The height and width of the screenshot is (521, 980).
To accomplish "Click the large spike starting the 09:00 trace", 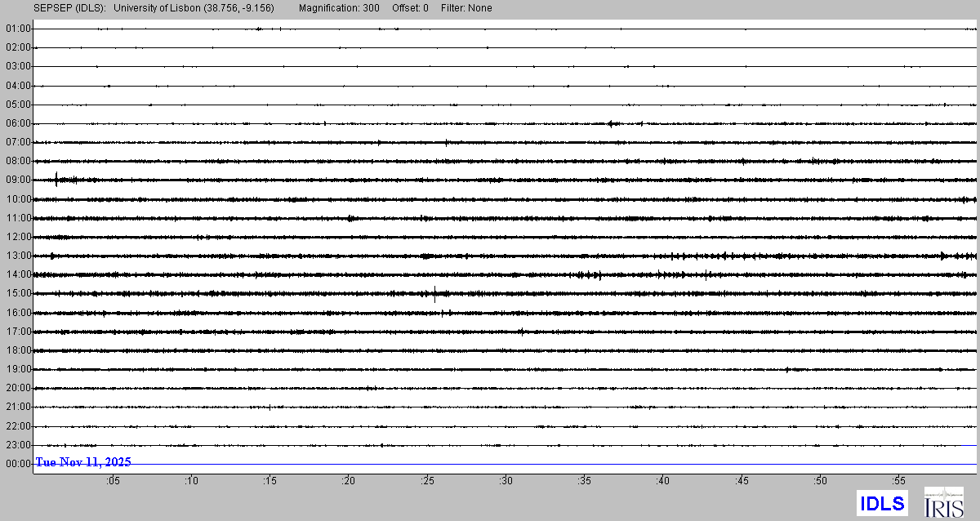I will [56, 180].
